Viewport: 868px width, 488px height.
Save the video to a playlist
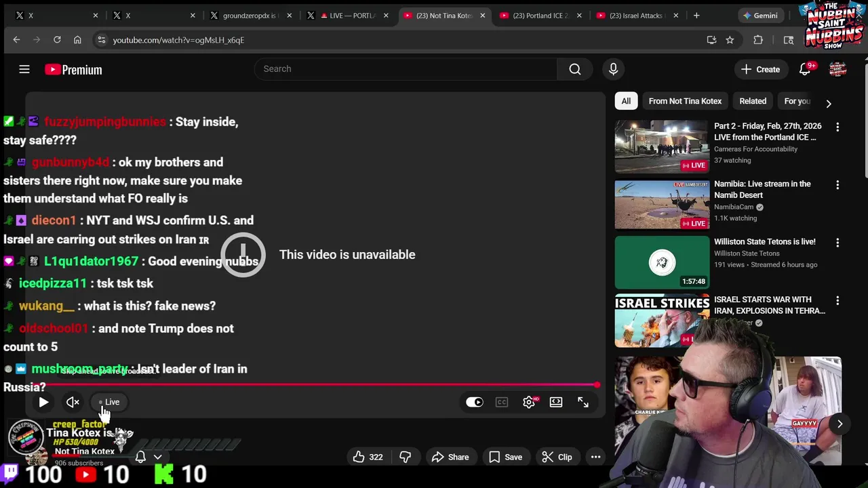tap(506, 457)
